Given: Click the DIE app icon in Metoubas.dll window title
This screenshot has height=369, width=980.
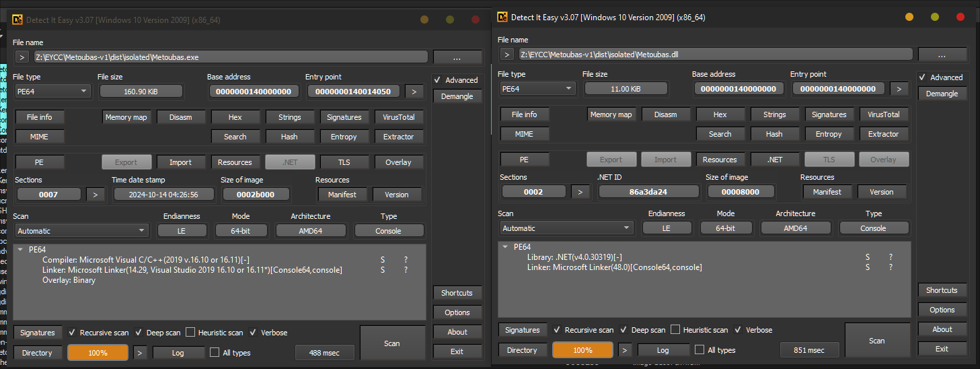Looking at the screenshot, I should click(502, 17).
